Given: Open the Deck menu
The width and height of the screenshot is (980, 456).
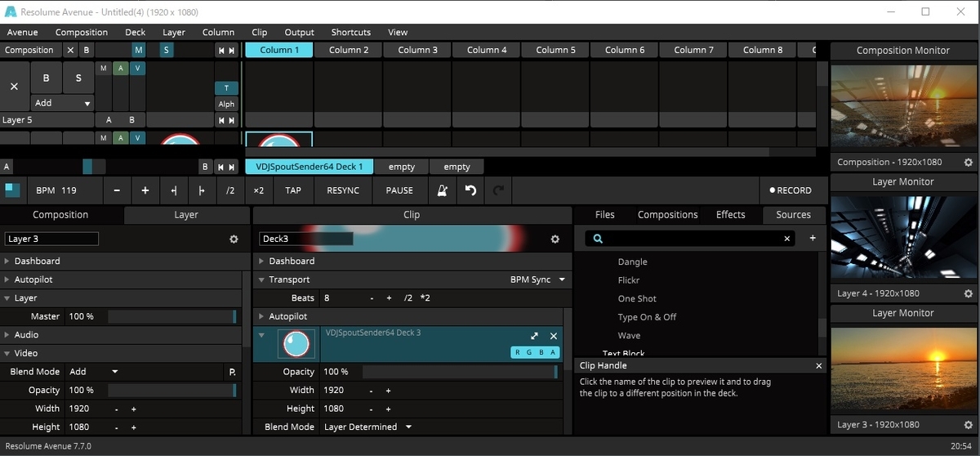Looking at the screenshot, I should tap(136, 33).
